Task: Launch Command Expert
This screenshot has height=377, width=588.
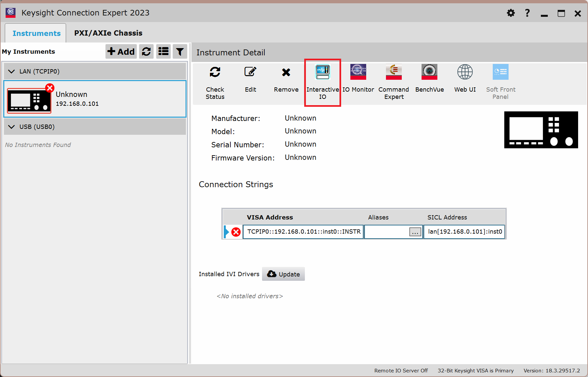Action: point(394,72)
